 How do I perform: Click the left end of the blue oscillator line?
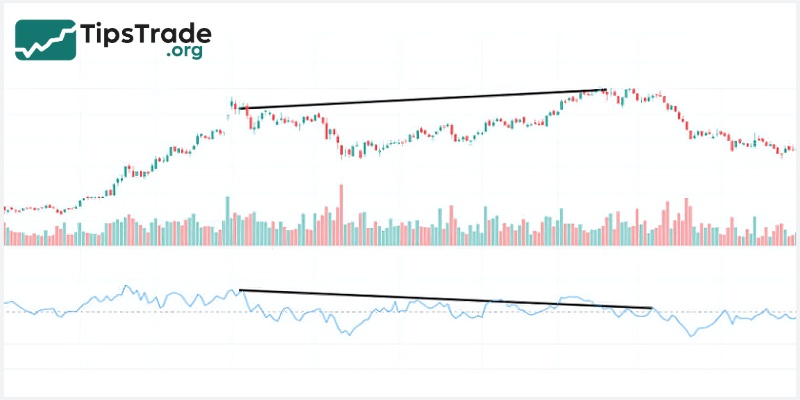pos(5,303)
